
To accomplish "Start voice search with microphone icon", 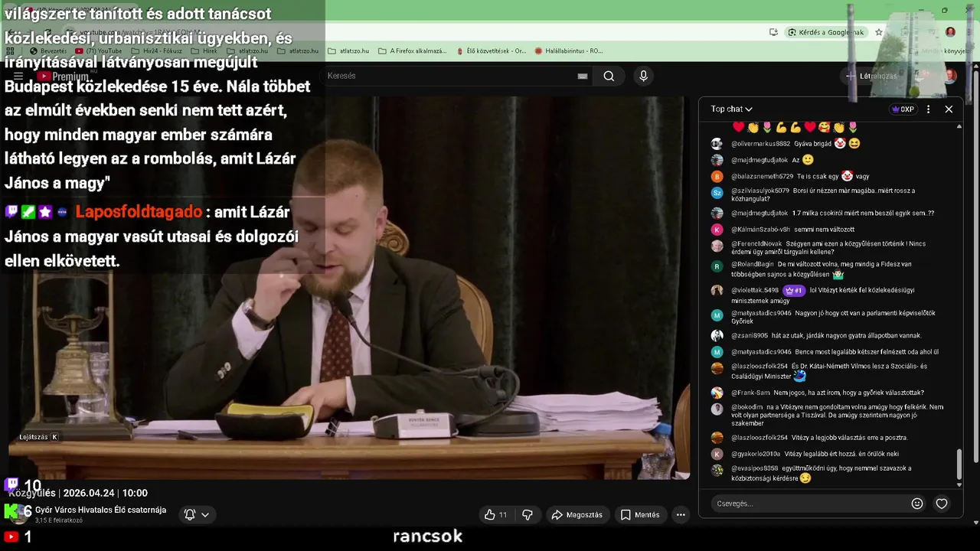I will point(643,76).
